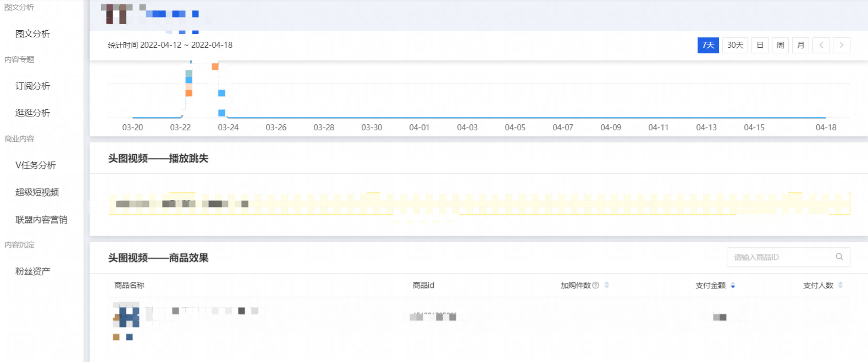The width and height of the screenshot is (868, 362).
Task: Switch statistics to 日 view
Action: [760, 45]
